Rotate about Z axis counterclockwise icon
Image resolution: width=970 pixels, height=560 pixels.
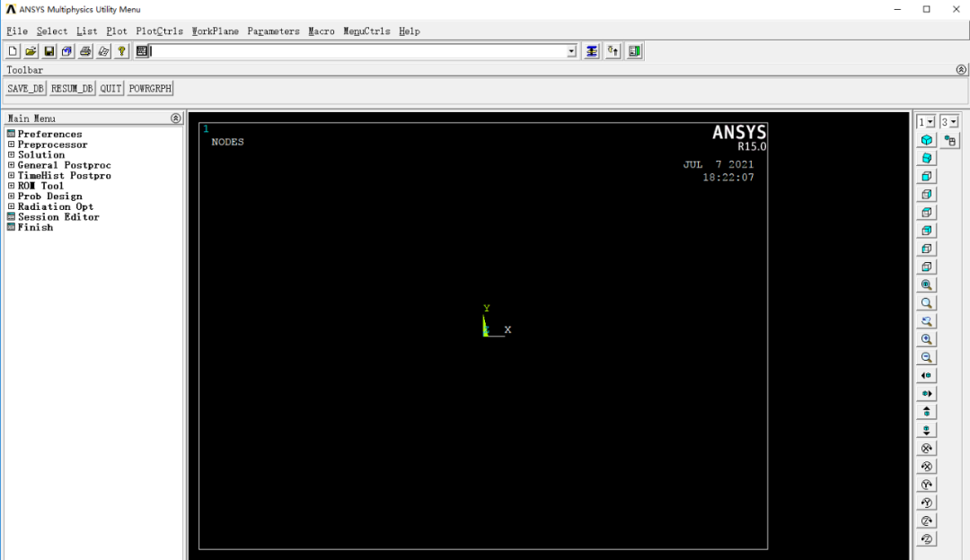click(x=927, y=538)
